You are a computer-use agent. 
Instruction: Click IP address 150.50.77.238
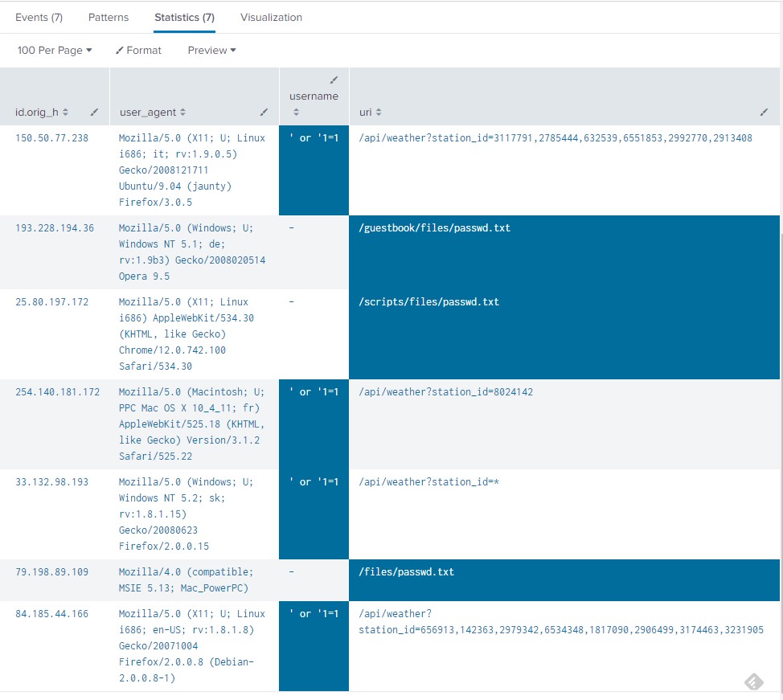(x=51, y=138)
